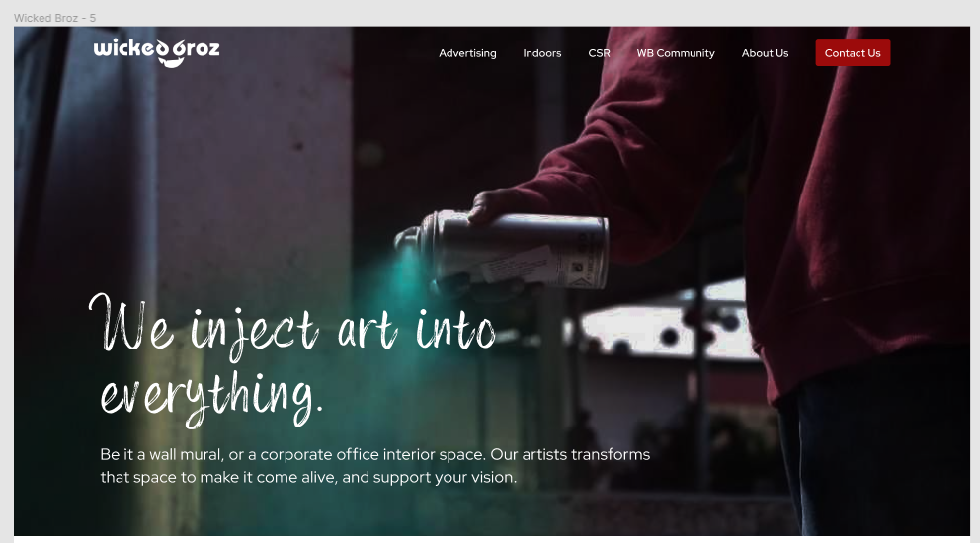Click the Wicked Broz logo
This screenshot has width=980, height=543.
coord(156,52)
